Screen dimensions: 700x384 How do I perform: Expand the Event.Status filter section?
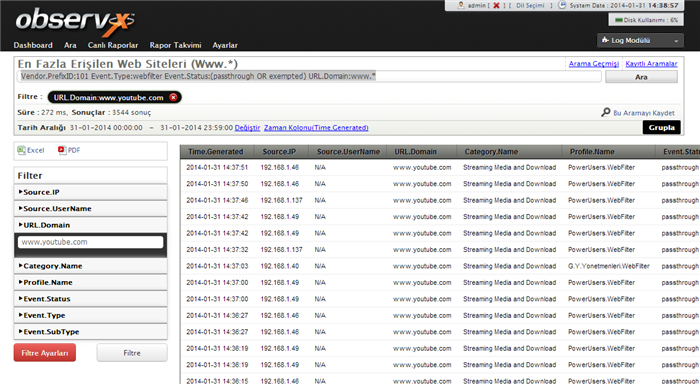(91, 299)
